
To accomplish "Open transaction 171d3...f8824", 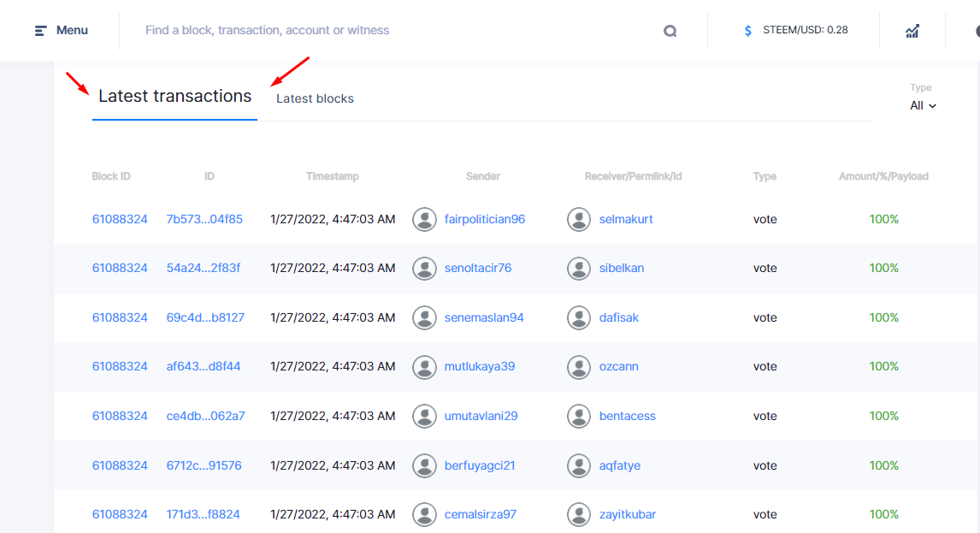I will (204, 514).
